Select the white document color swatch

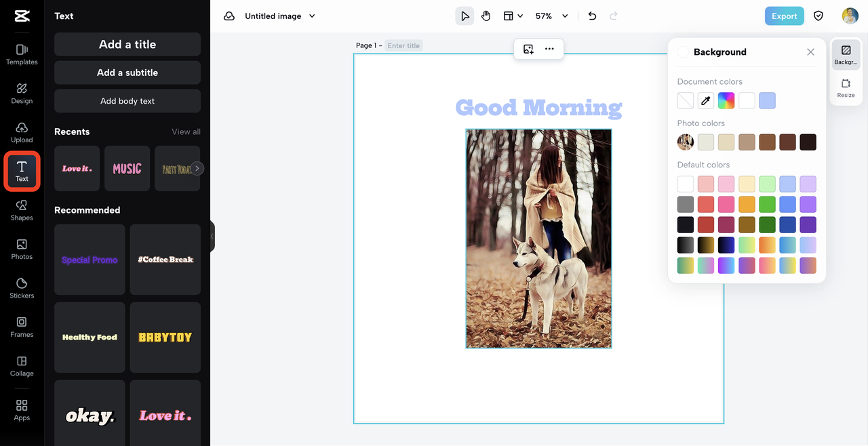(x=747, y=101)
